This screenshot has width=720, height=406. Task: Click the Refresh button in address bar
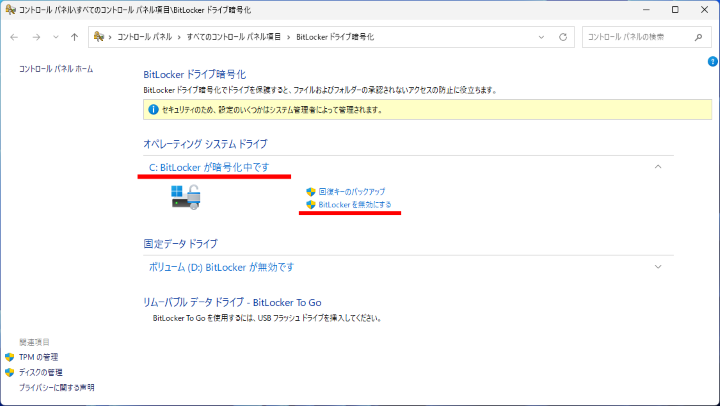pyautogui.click(x=563, y=37)
